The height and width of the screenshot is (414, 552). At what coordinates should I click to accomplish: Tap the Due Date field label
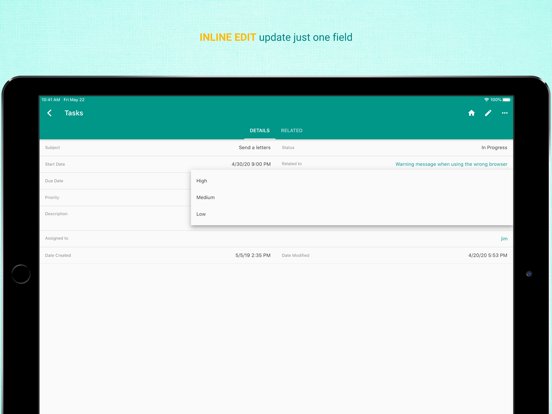(54, 181)
